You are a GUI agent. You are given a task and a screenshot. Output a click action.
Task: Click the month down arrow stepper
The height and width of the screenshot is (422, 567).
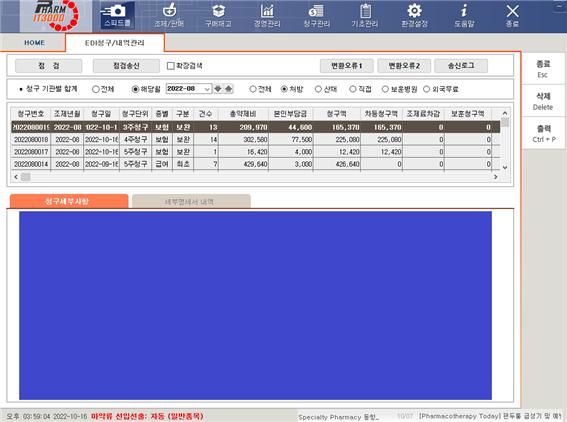pyautogui.click(x=218, y=89)
